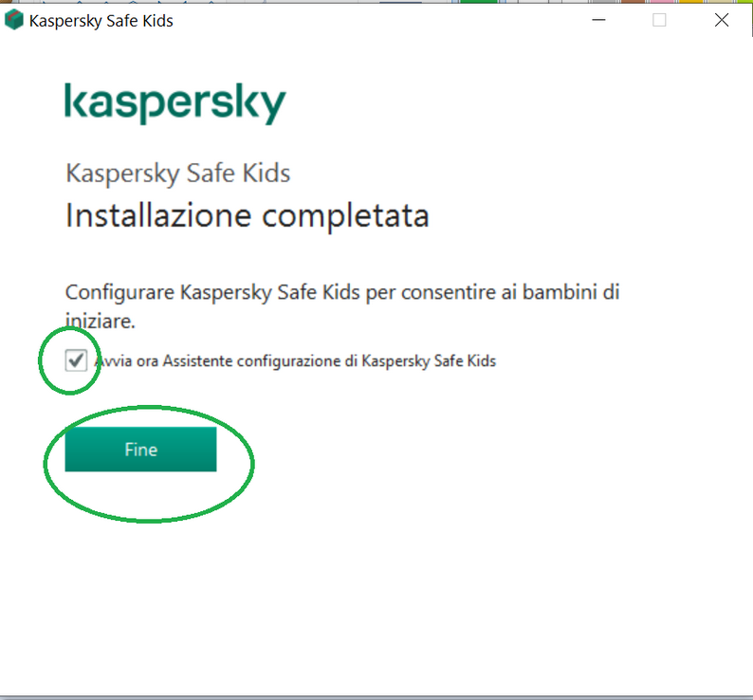Minimize the Kaspersky Safe Kids installer window
753x700 pixels.
(598, 20)
